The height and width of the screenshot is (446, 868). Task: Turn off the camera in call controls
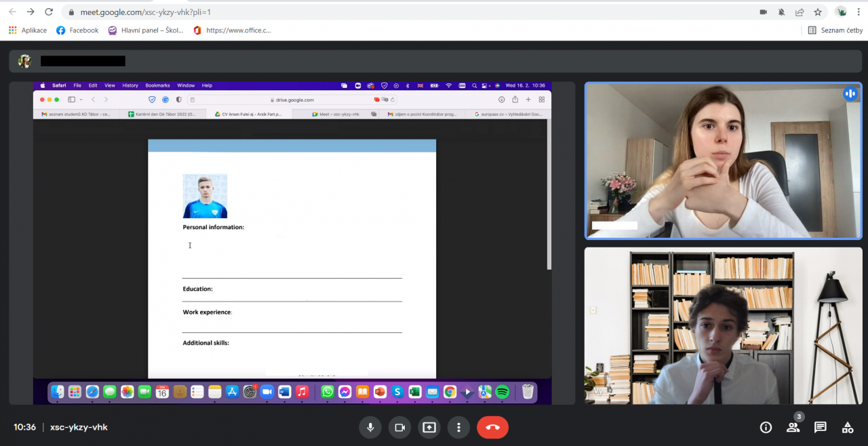click(399, 427)
